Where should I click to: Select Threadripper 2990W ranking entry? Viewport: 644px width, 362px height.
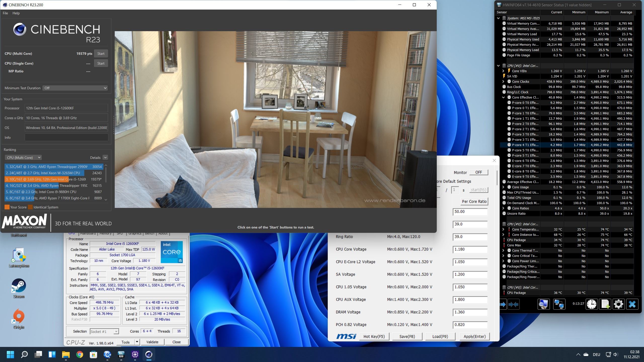point(54,167)
